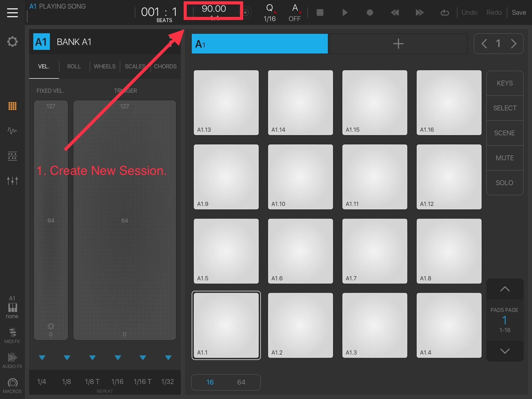532x399 pixels.
Task: Expand the 1/8 T repeat arrow
Action: pyautogui.click(x=92, y=358)
